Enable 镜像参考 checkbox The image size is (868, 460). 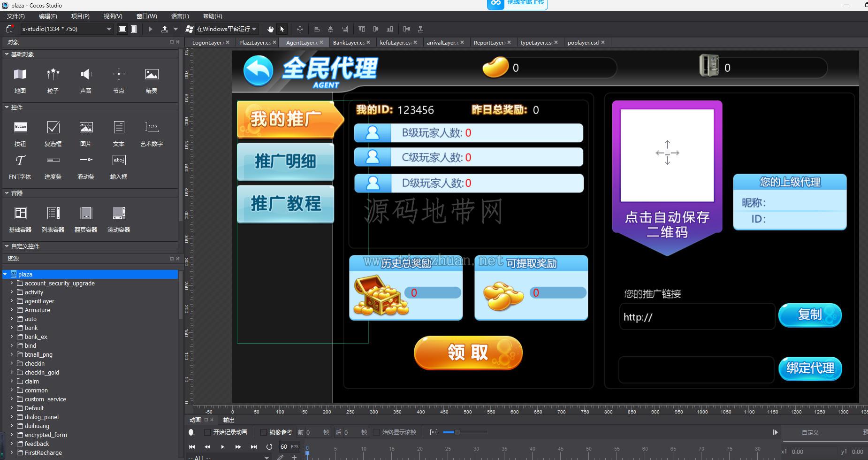click(x=264, y=432)
